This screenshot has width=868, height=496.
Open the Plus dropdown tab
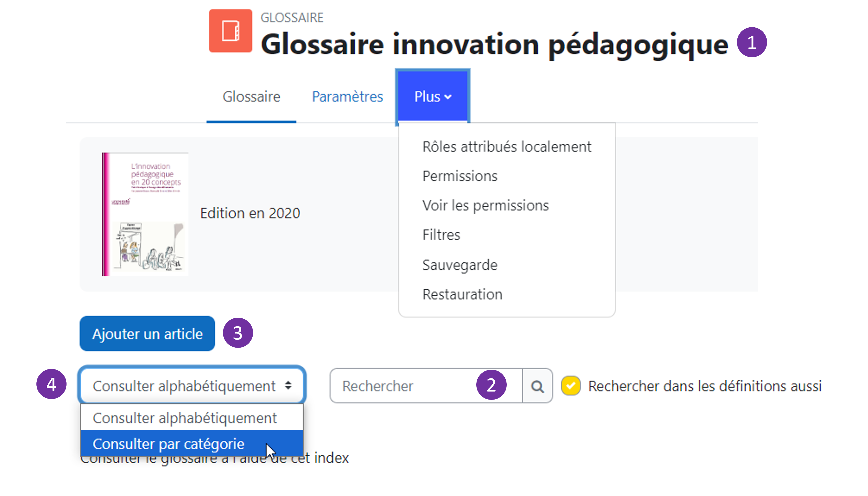tap(432, 97)
